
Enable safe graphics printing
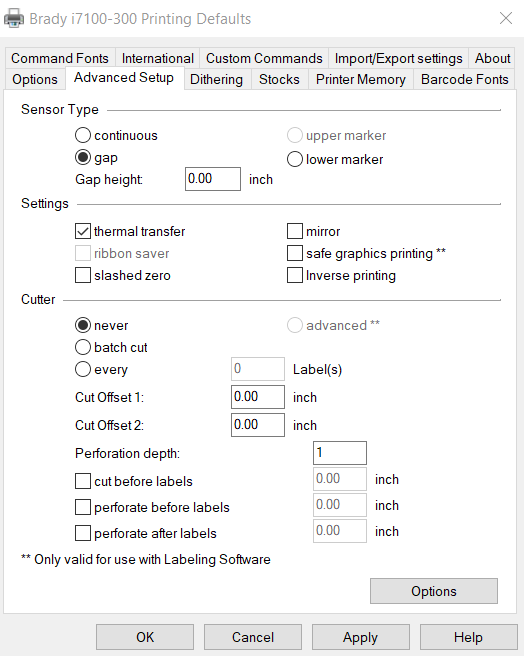click(295, 253)
